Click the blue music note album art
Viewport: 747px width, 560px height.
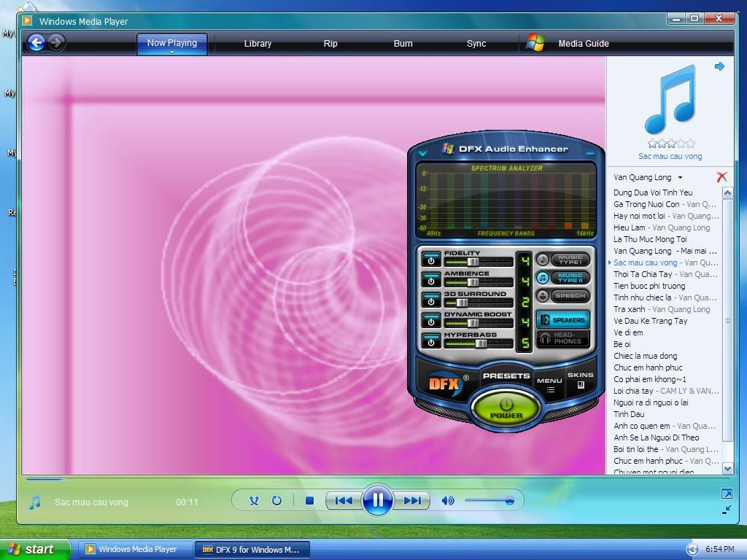670,99
